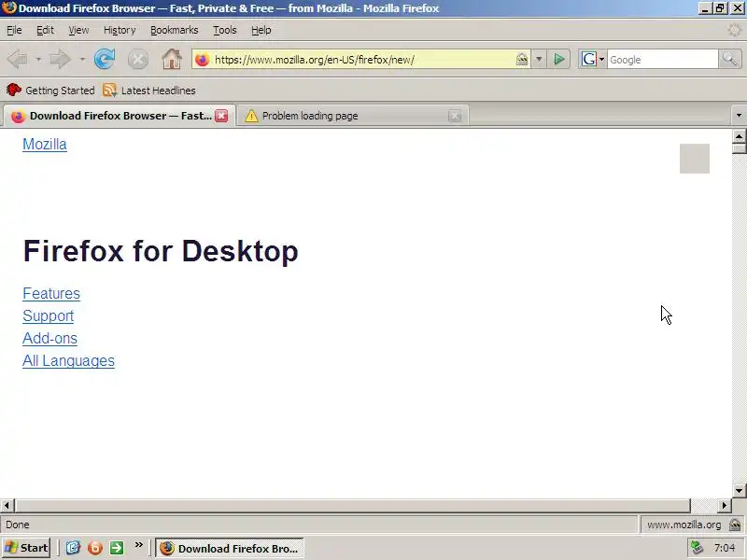Open the Help menu
The height and width of the screenshot is (560, 747).
[261, 30]
